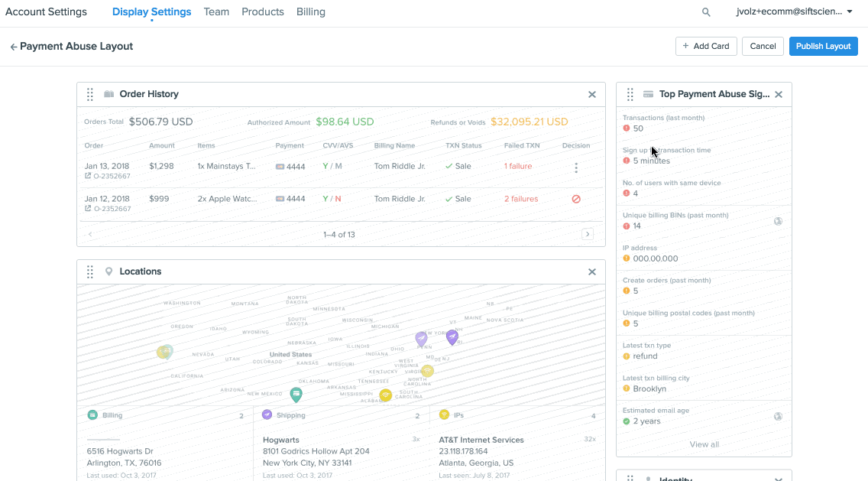
Task: Open external link for Jan 13 order
Action: [x=87, y=176]
